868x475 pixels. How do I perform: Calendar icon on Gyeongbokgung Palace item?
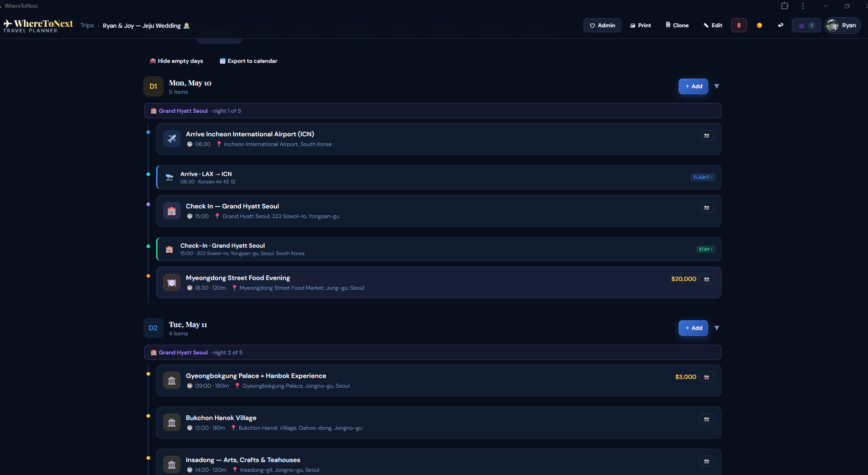click(x=706, y=377)
